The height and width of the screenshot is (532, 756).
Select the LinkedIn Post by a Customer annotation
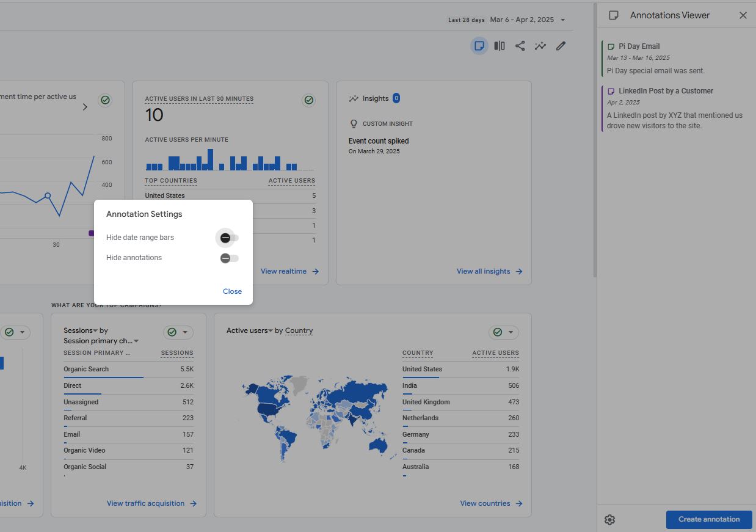(x=666, y=91)
